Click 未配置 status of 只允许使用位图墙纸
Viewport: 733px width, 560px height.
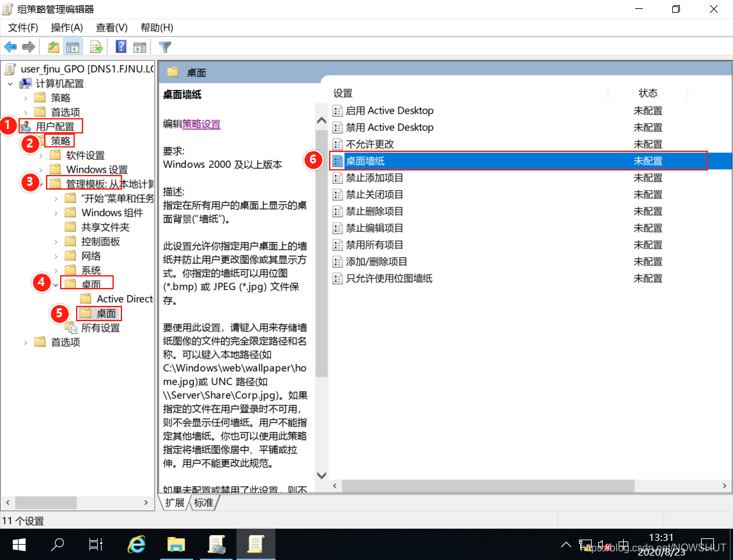click(648, 279)
